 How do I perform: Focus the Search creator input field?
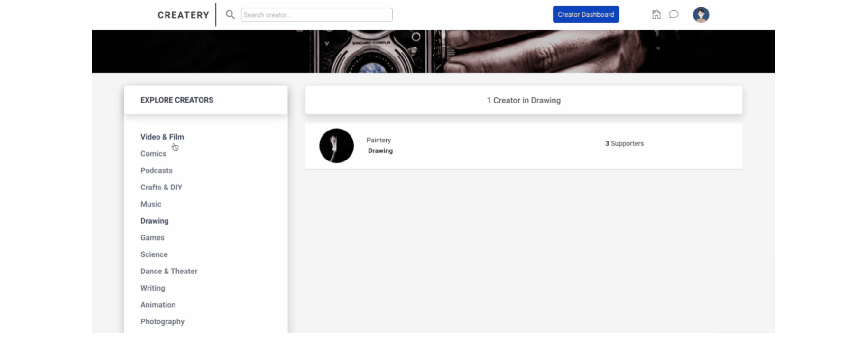click(317, 15)
